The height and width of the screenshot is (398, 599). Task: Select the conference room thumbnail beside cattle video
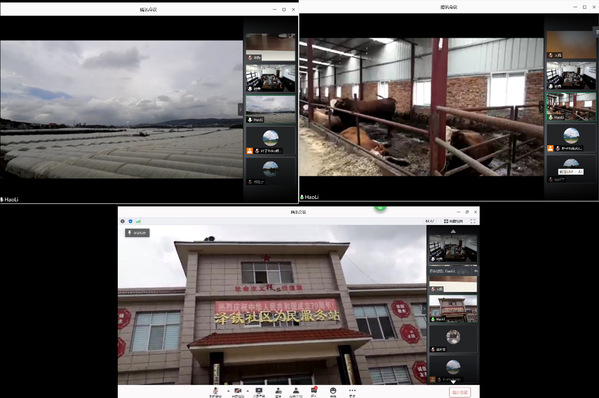(x=571, y=75)
